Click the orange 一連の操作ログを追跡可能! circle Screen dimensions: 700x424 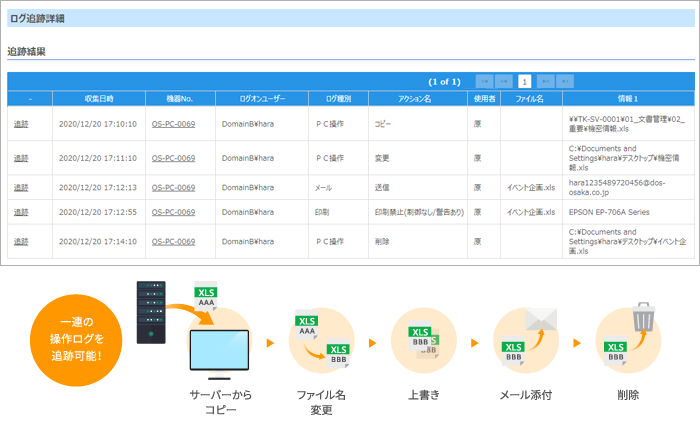pyautogui.click(x=76, y=340)
